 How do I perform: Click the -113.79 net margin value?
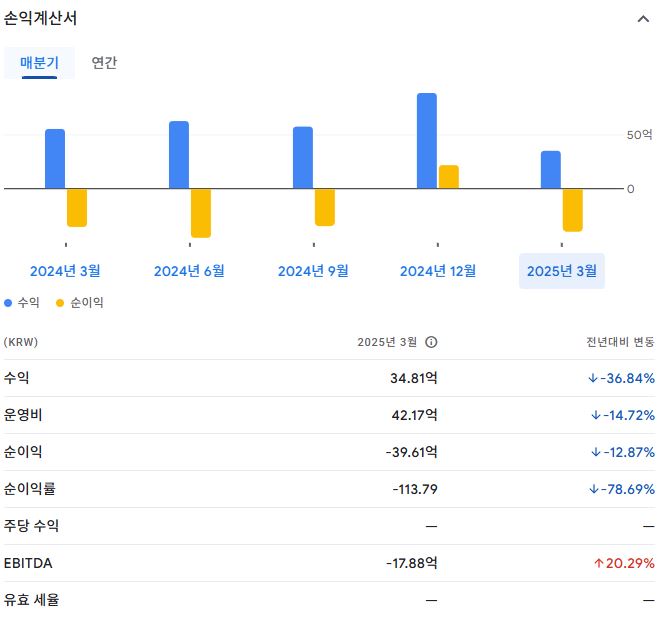coord(415,489)
